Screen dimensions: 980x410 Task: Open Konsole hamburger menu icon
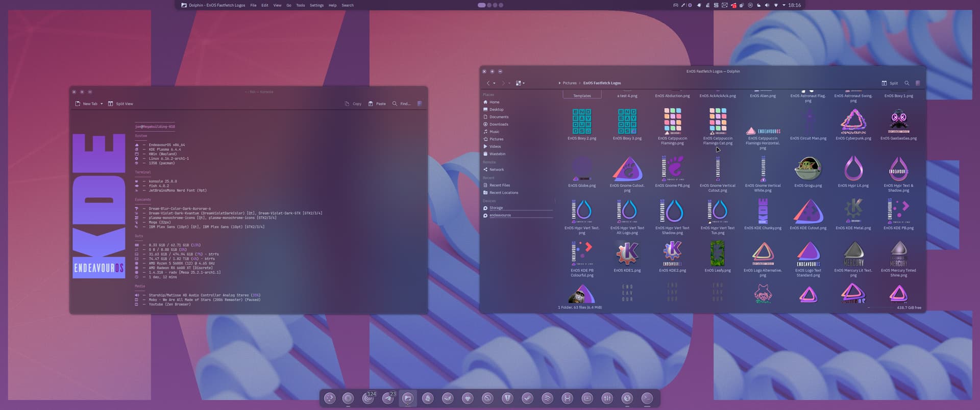click(x=420, y=104)
